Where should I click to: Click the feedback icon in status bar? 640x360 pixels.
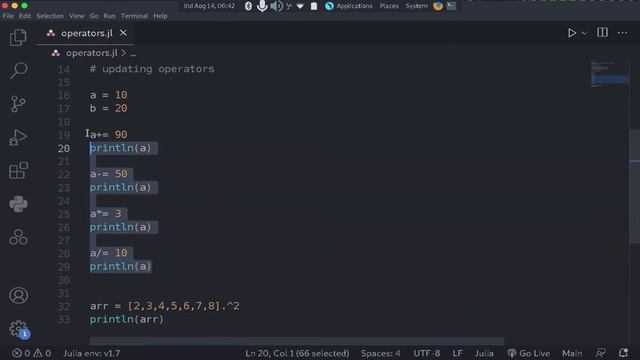(600, 353)
